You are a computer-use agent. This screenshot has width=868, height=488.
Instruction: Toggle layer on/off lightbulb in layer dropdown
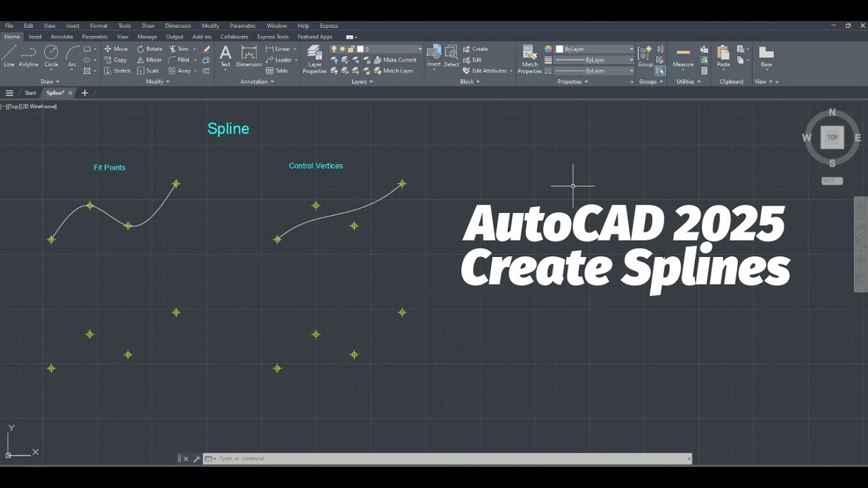tap(334, 49)
